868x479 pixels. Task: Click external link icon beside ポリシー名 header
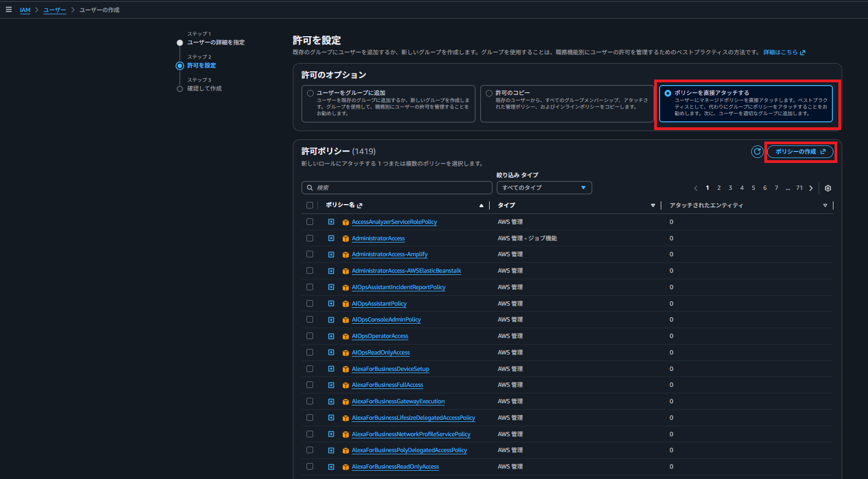(360, 205)
